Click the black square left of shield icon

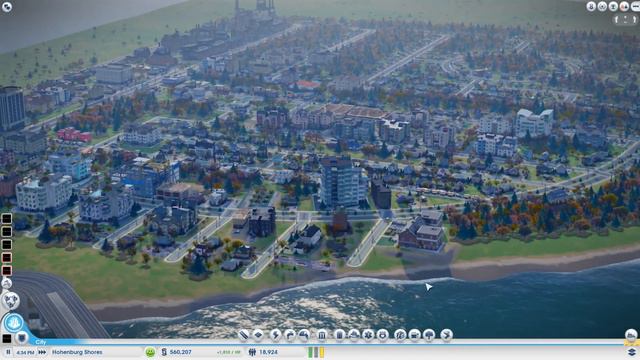coord(7,338)
